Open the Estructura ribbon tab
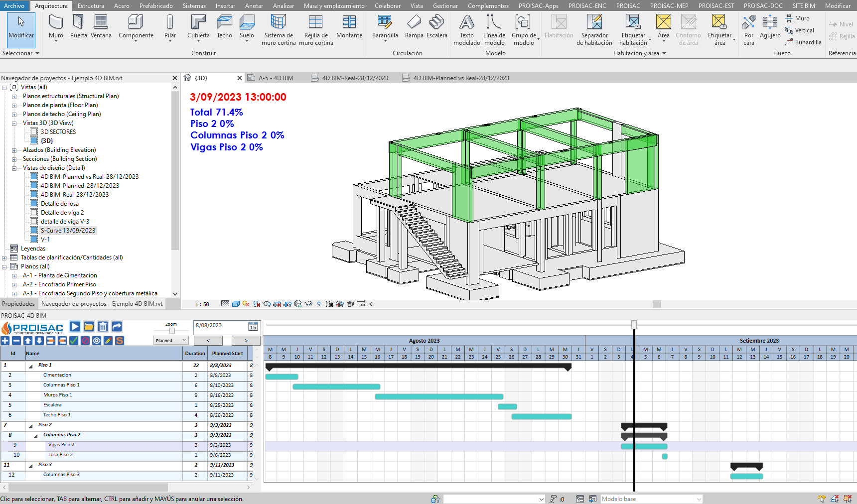 click(x=91, y=6)
